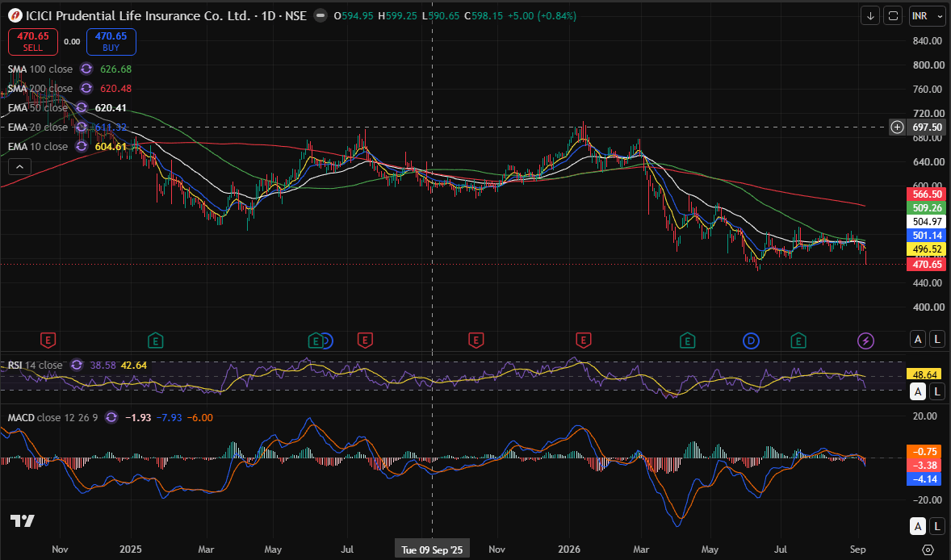951x560 pixels.
Task: Toggle auto scale A on the price pane
Action: click(x=918, y=340)
